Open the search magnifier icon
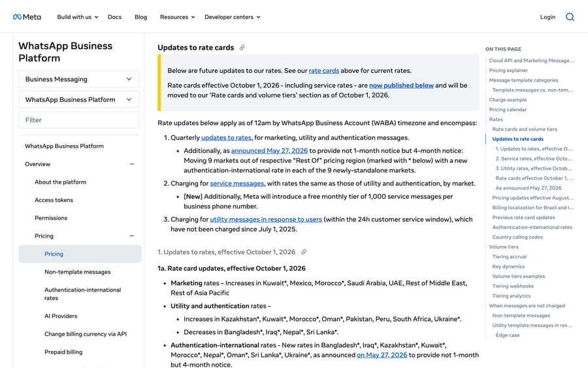The height and width of the screenshot is (368, 588). pos(570,17)
